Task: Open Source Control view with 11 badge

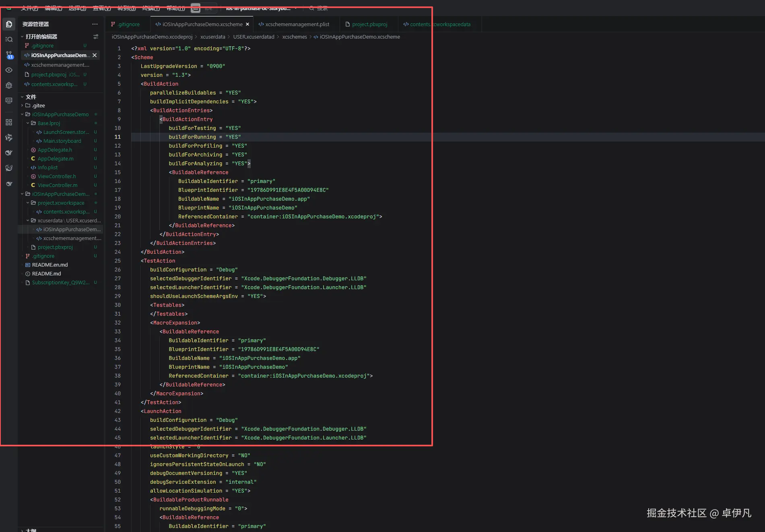Action: coord(9,55)
